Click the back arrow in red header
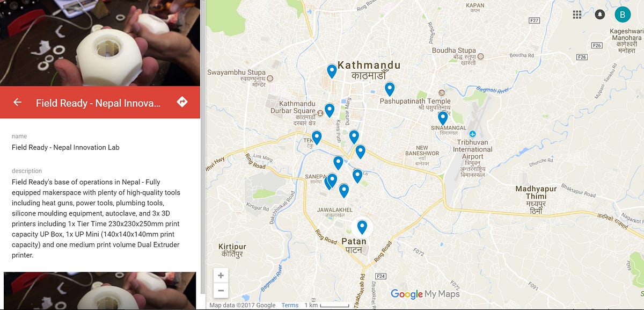 point(18,102)
